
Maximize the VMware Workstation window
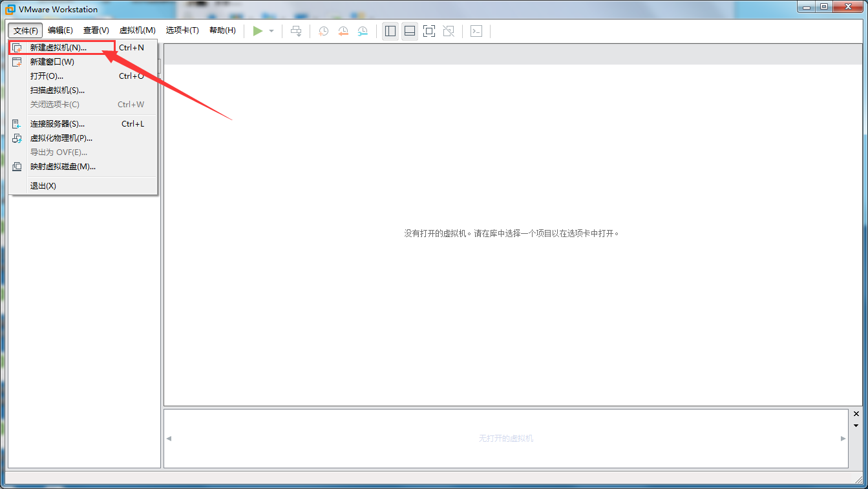823,7
